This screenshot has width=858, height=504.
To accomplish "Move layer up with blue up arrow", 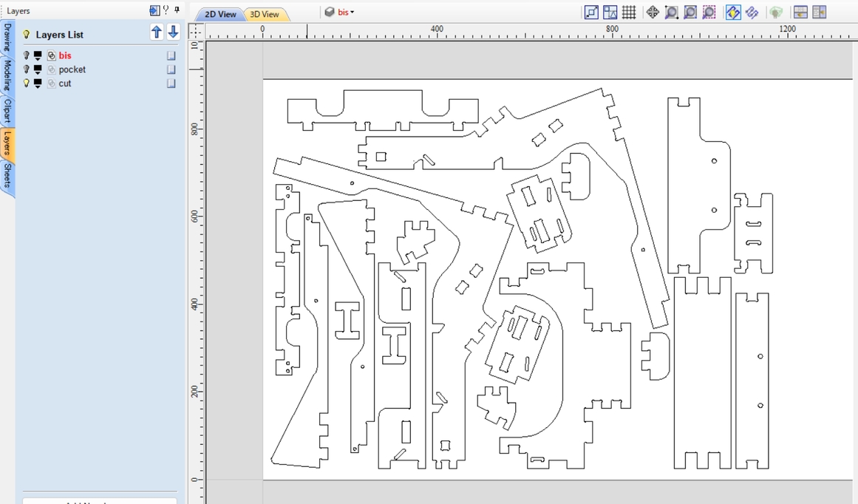I will (157, 33).
